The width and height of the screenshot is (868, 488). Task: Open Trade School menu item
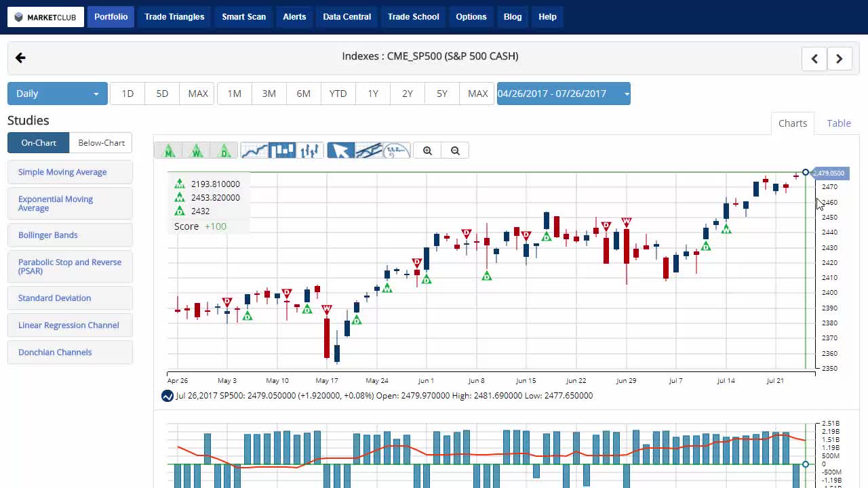point(413,17)
